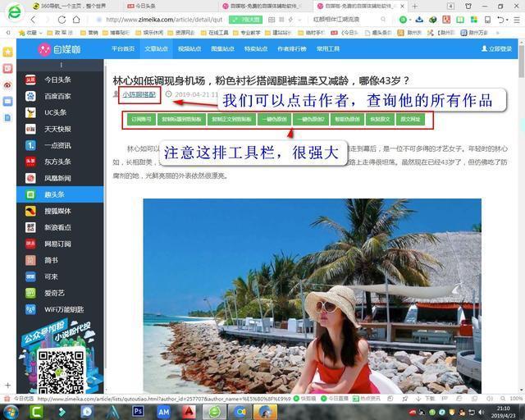Click the 自媒咖 site logo

(x=56, y=49)
